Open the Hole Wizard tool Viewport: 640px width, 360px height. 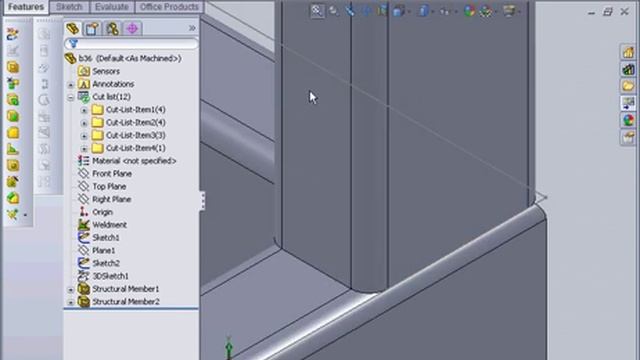pyautogui.click(x=13, y=182)
